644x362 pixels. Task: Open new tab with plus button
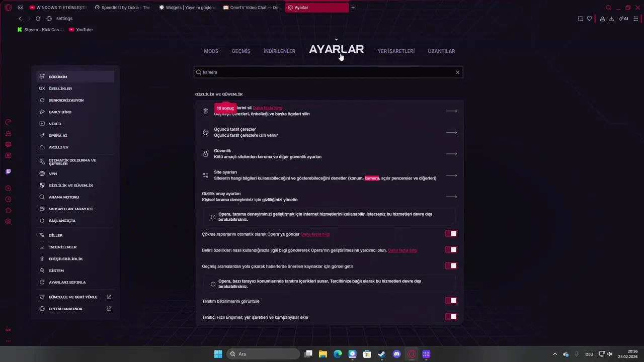coord(353,8)
